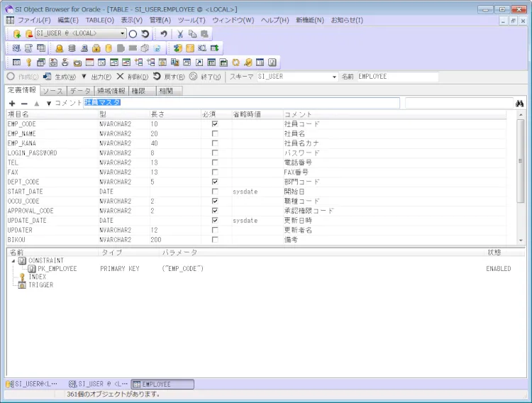Toggle required checkbox for START_DATE

point(215,192)
